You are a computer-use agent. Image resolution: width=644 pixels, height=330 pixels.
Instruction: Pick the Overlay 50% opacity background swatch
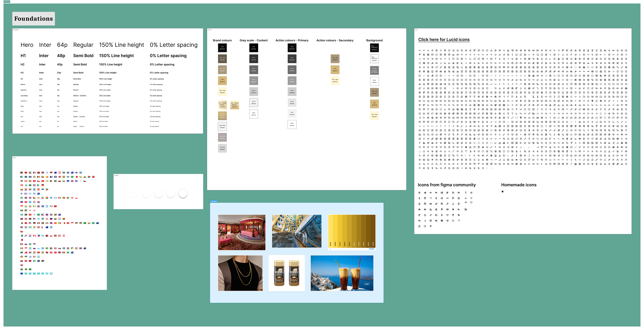coord(374,70)
